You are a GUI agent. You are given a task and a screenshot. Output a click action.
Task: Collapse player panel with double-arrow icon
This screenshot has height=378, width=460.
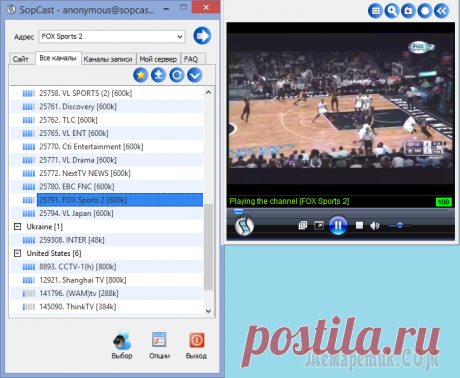(441, 11)
